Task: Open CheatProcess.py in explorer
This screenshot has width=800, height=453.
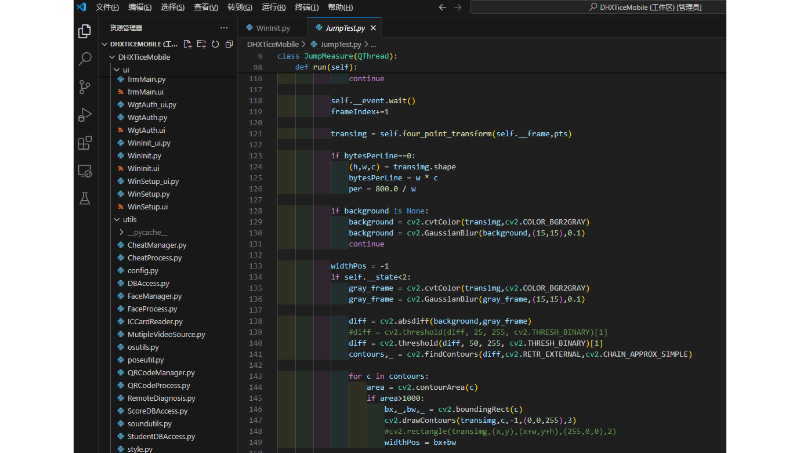Action: 155,258
